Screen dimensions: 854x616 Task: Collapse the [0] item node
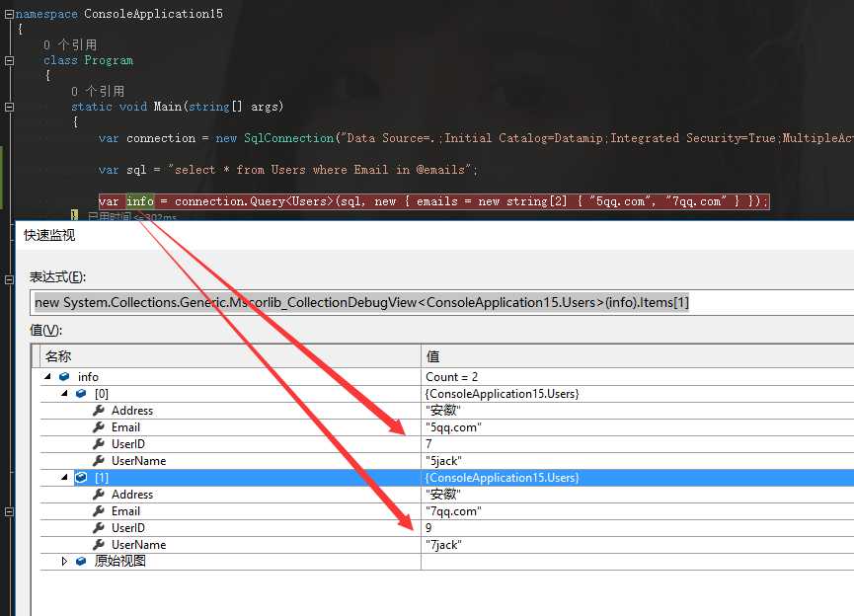click(65, 394)
